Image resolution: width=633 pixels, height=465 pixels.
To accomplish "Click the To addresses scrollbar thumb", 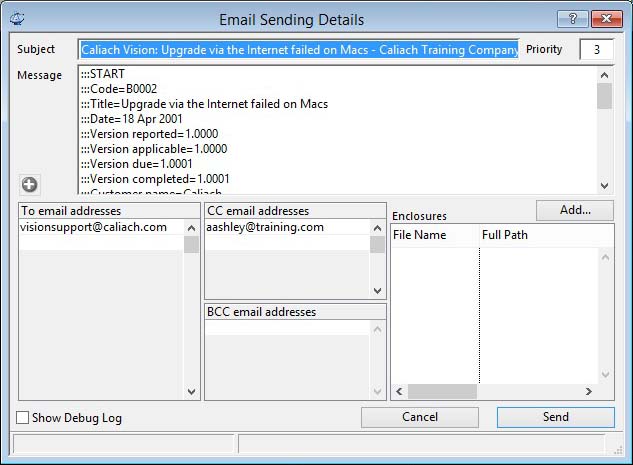I will 191,245.
